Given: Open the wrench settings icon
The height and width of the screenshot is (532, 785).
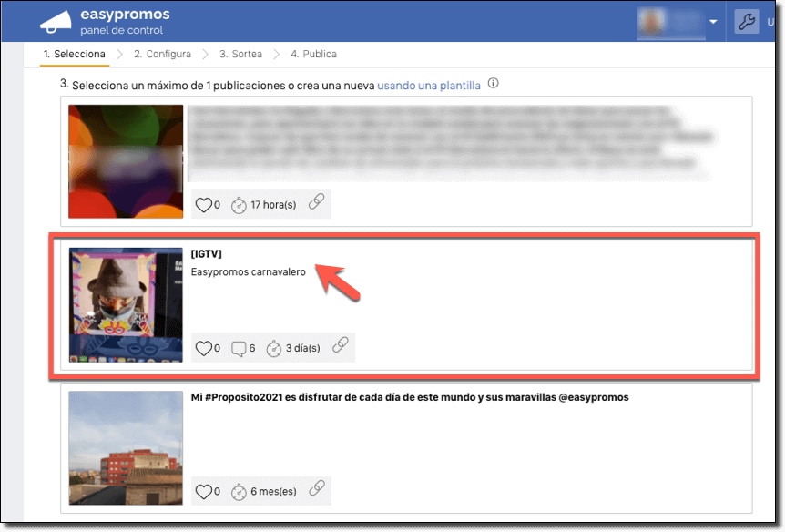Looking at the screenshot, I should tap(746, 22).
